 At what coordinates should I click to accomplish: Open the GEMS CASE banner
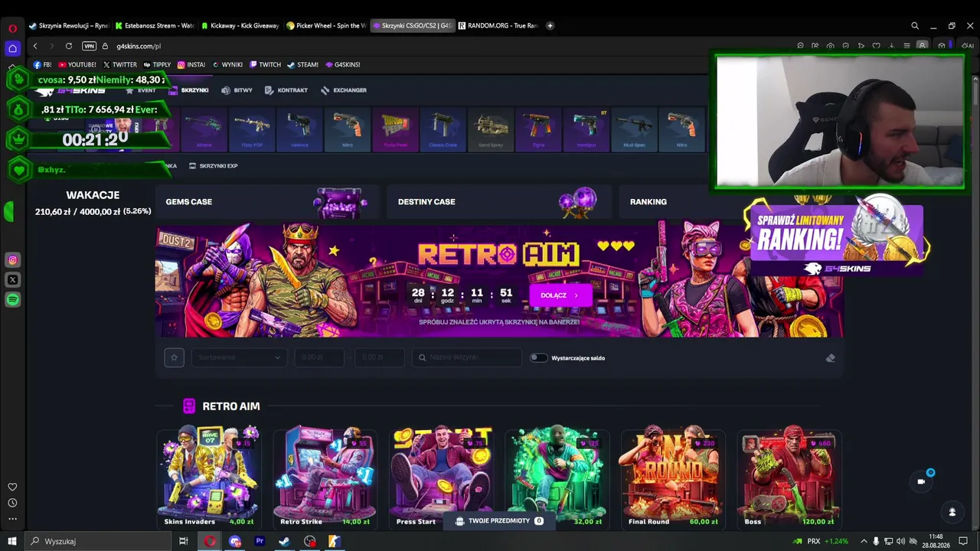point(268,202)
